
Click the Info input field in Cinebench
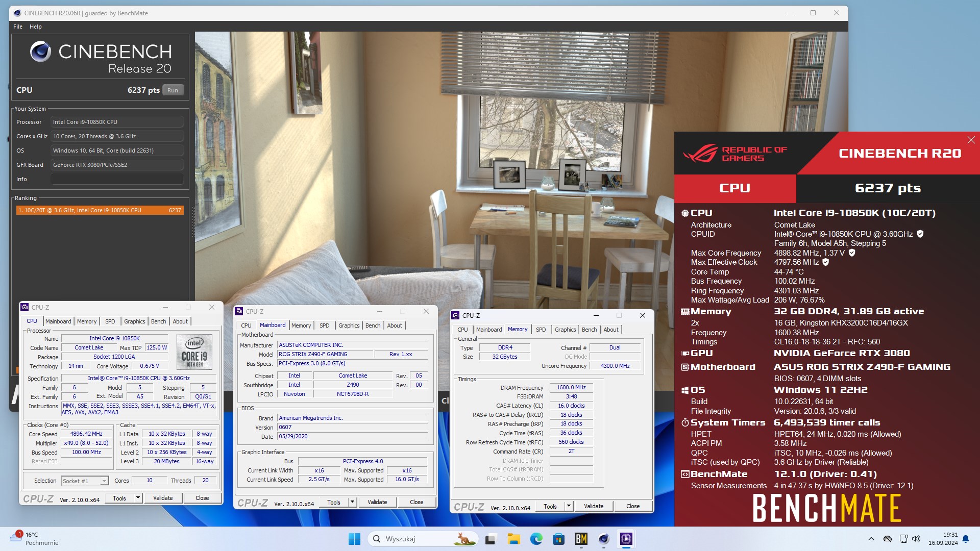coord(117,179)
